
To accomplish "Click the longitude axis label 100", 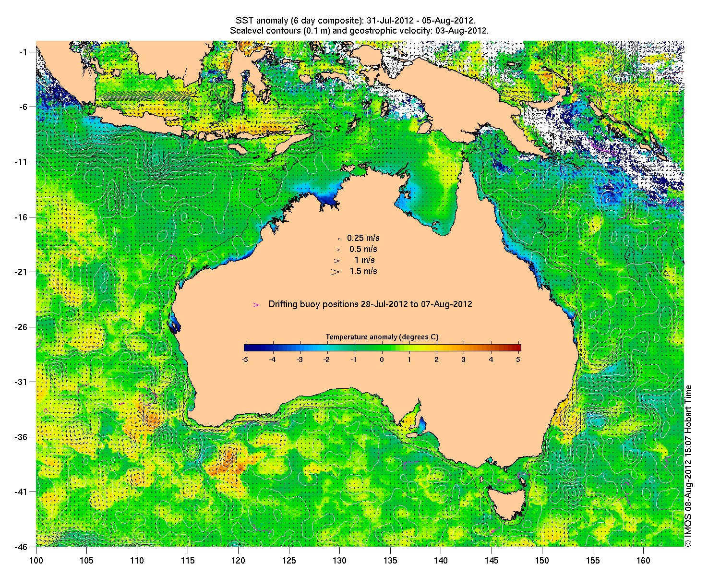I will click(36, 561).
